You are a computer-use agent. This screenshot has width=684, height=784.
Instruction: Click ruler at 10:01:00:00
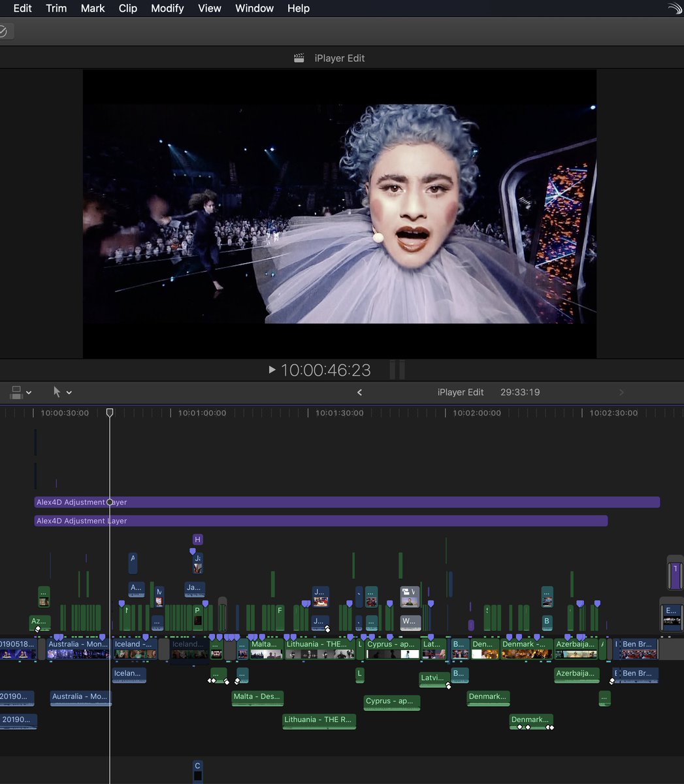coord(202,413)
